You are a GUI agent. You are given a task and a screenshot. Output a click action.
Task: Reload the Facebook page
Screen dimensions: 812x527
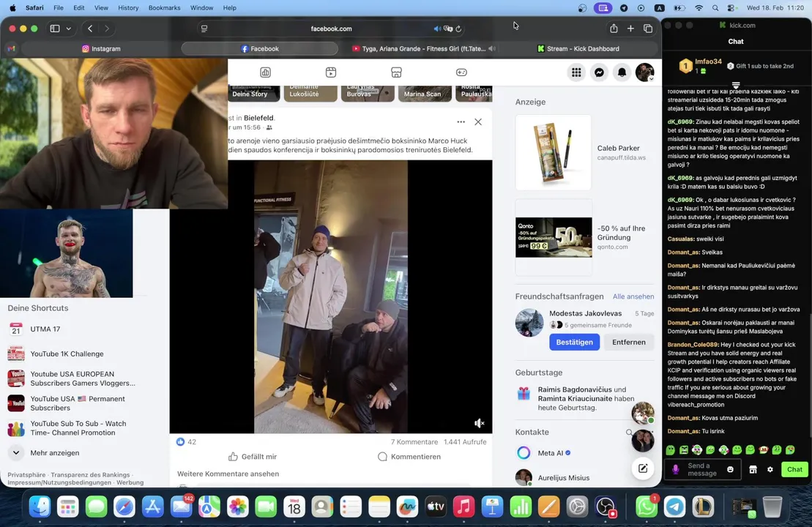point(458,29)
